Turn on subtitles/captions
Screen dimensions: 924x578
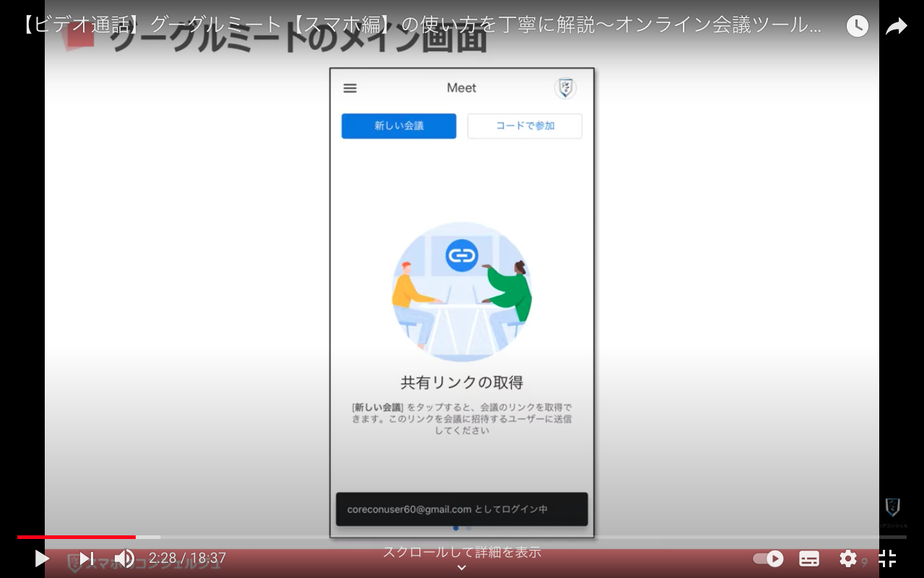coord(809,558)
